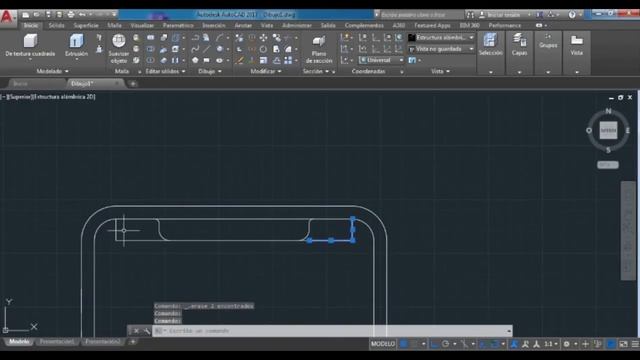Expand the Dibujo panel

(210, 71)
